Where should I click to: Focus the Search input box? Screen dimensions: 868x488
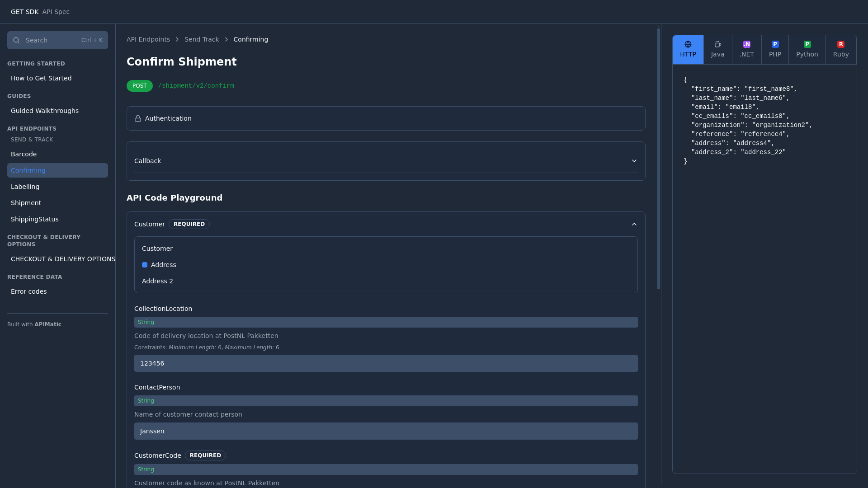coord(57,40)
